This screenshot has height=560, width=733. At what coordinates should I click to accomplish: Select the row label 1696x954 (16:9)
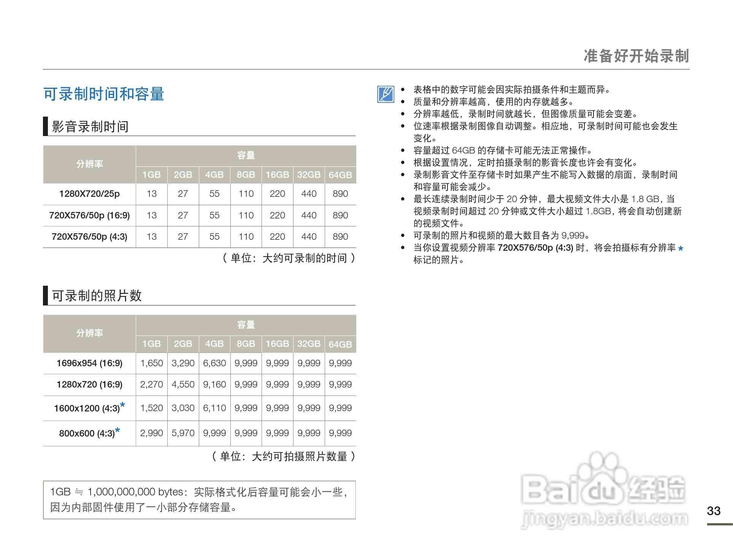click(89, 363)
